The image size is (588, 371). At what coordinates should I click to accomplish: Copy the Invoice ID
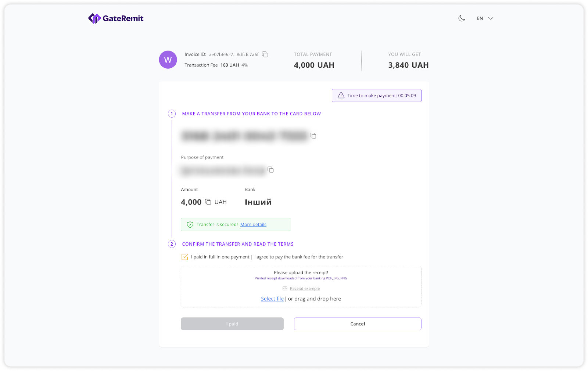pyautogui.click(x=265, y=54)
